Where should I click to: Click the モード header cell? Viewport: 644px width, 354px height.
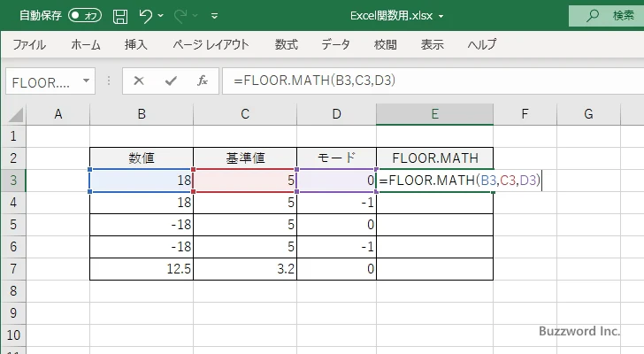point(336,158)
